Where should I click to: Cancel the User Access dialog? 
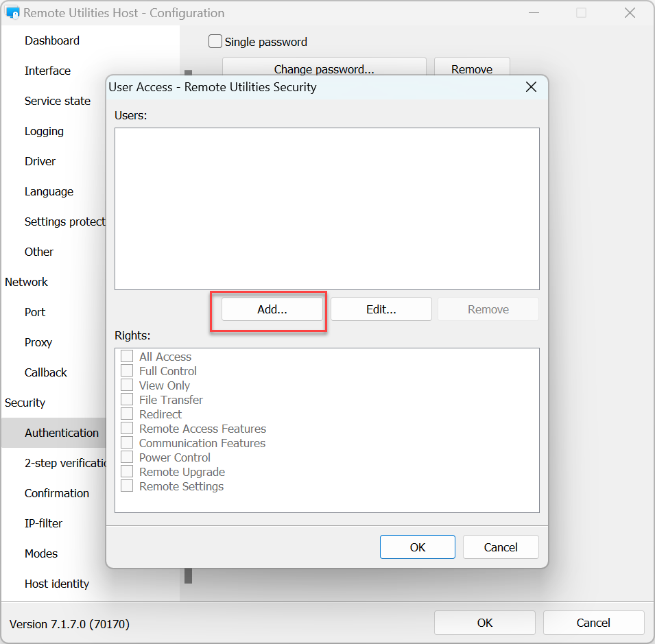tap(501, 547)
